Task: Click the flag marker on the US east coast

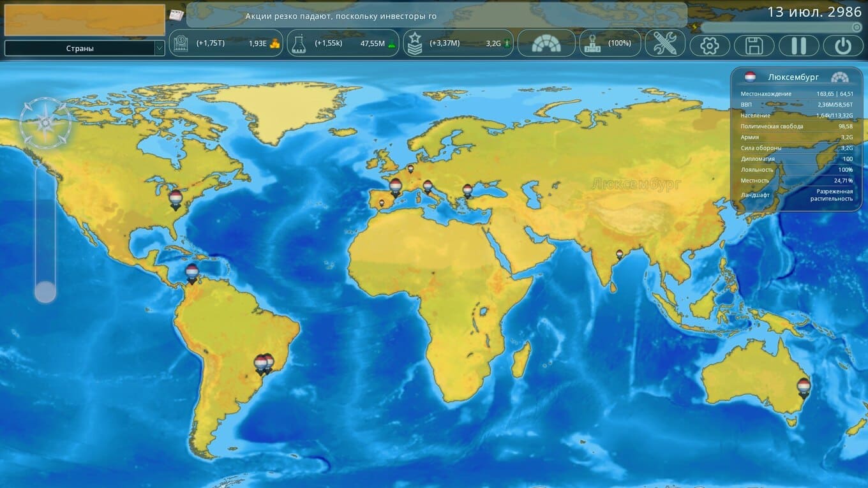Action: pyautogui.click(x=176, y=198)
